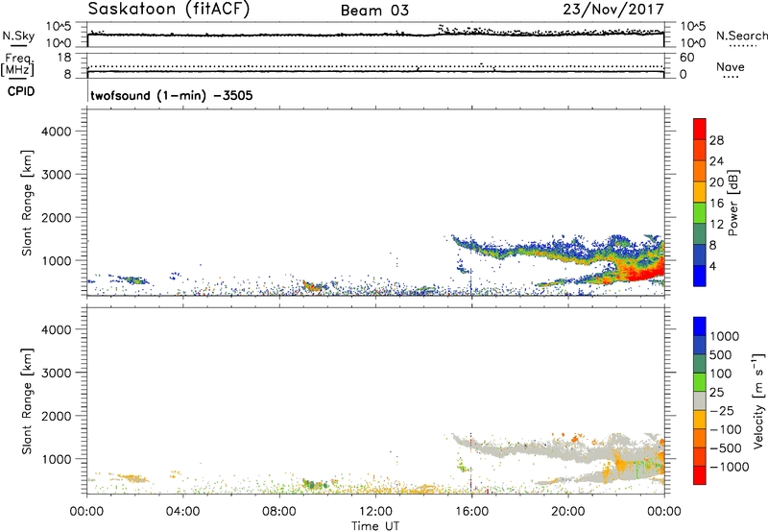Click the '16:00' time tick label
The height and width of the screenshot is (532, 768).
[471, 512]
